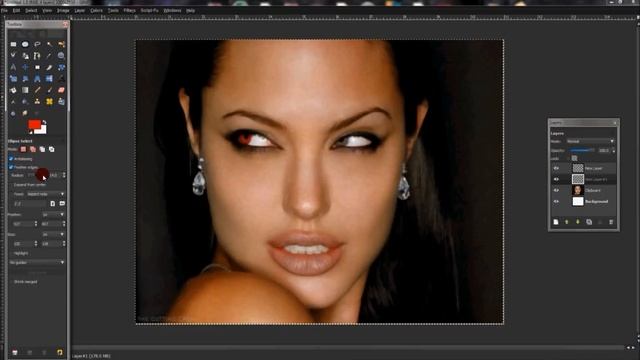The height and width of the screenshot is (360, 640).
Task: Select the Perspective Clone tool
Action: 61,101
